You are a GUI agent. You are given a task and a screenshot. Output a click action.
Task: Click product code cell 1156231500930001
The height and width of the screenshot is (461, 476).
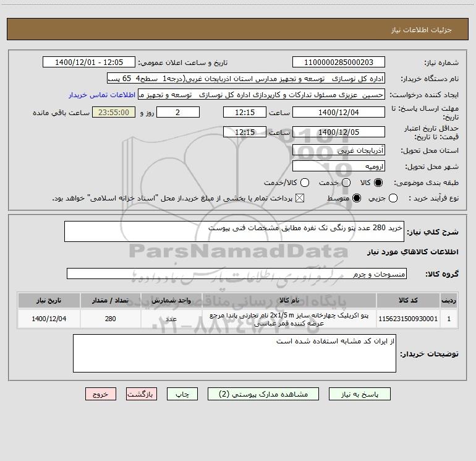tap(408, 319)
